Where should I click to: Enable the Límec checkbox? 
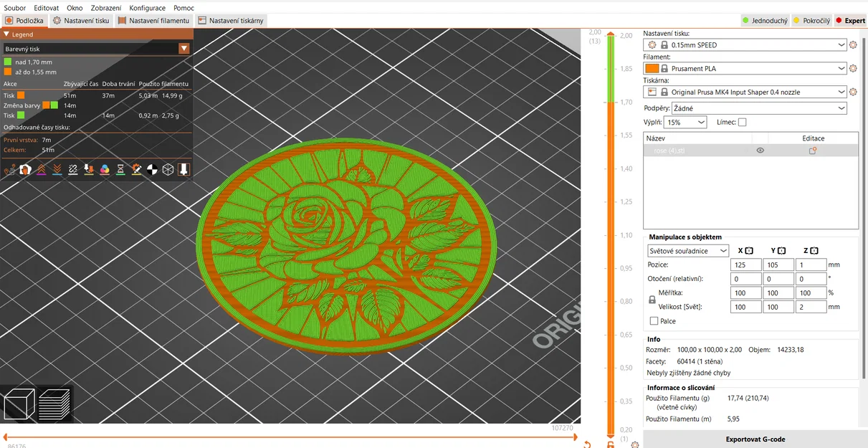743,121
